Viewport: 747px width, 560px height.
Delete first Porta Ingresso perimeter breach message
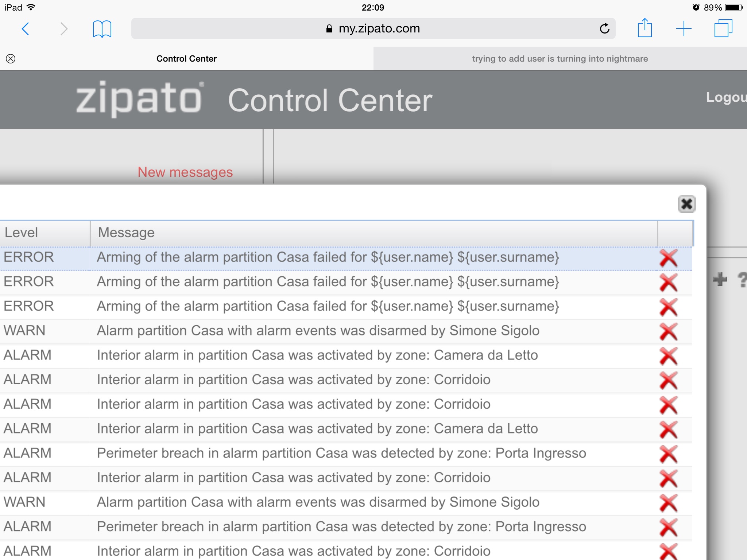coord(668,454)
